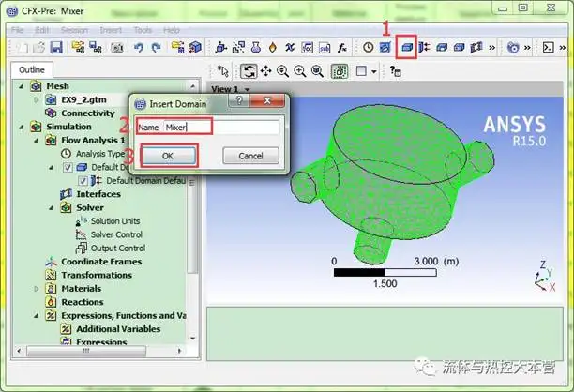Viewport: 574px width, 392px height.
Task: Open the View 1 dropdown arrow
Action: [x=247, y=90]
